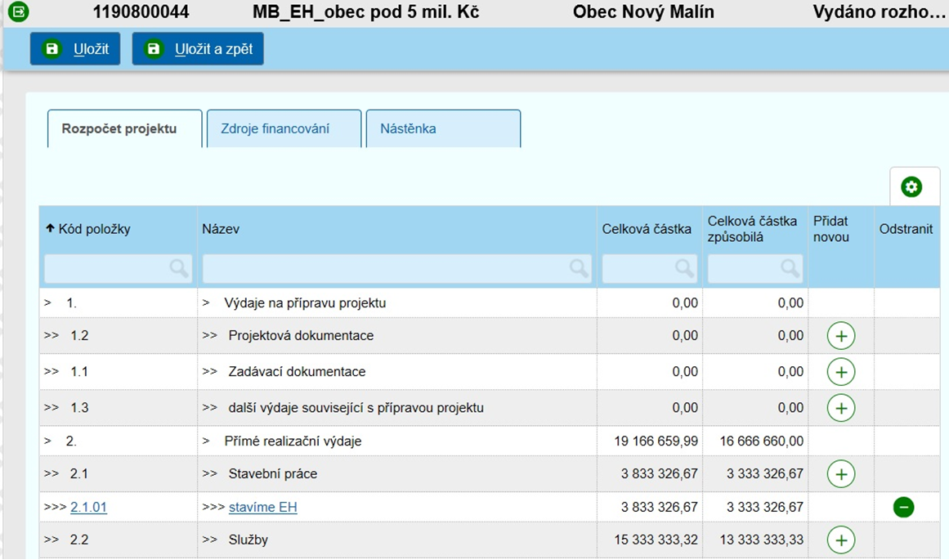Add new item under Stavební práce
Viewport: 949px width, 560px height.
841,474
